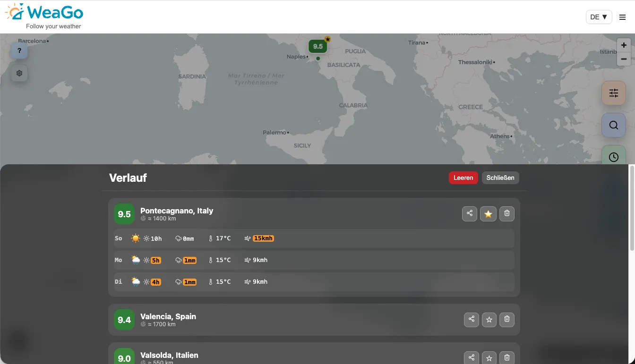Delete Pontecagnano, Italy from history
The height and width of the screenshot is (364, 635).
click(x=507, y=213)
